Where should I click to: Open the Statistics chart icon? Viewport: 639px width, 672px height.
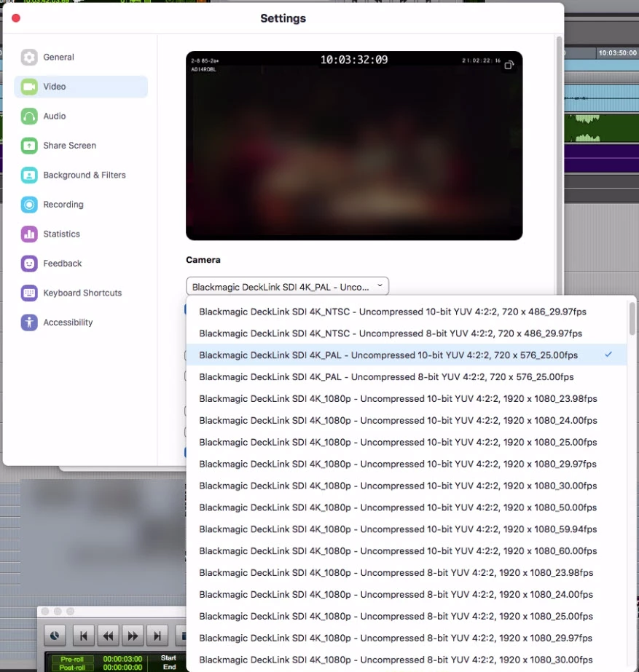click(29, 234)
